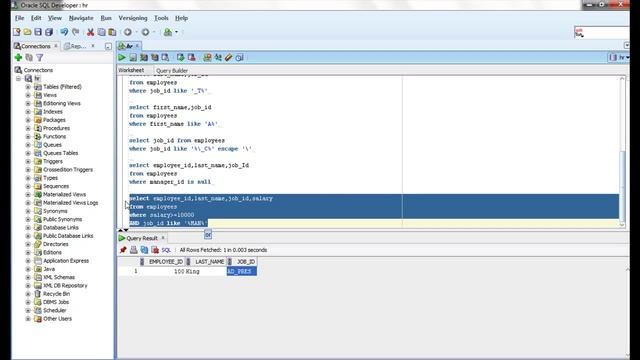Image resolution: width=640 pixels, height=360 pixels.
Task: Click the Copy icon in main toolbar
Action: pos(101,32)
